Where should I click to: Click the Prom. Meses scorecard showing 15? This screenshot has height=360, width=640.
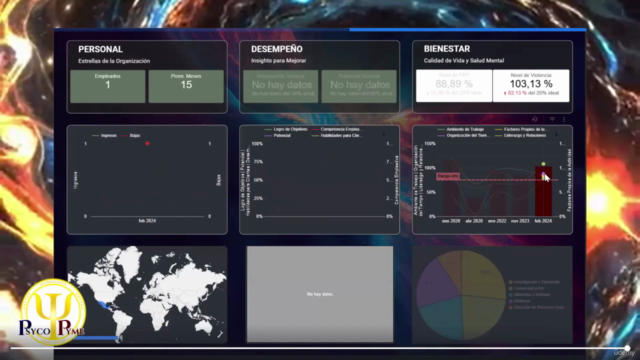[x=186, y=86]
